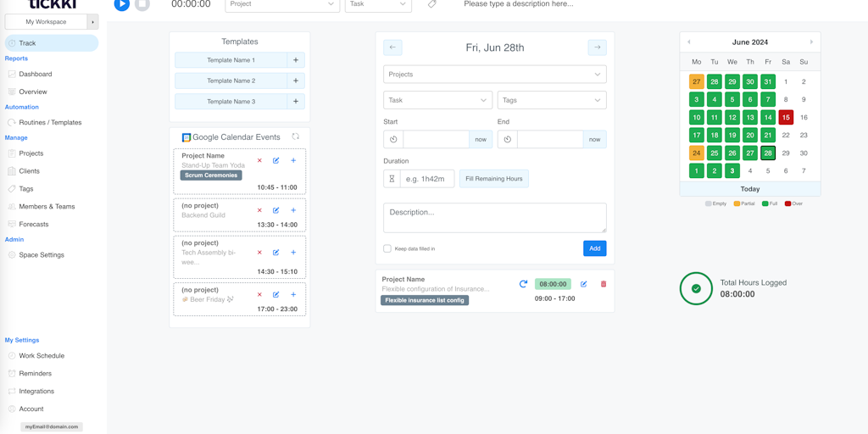The image size is (868, 434).
Task: Click the Add button
Action: (x=594, y=248)
